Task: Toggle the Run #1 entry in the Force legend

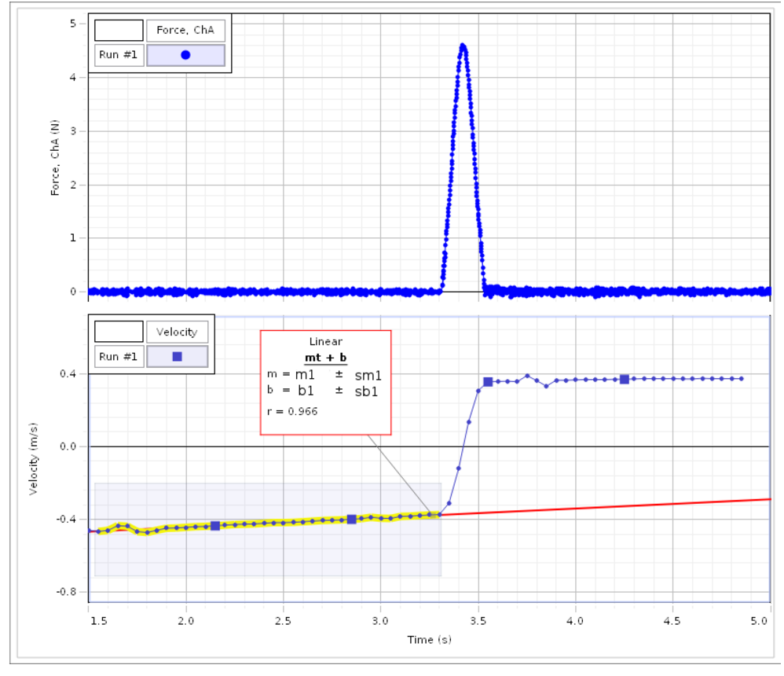Action: pyautogui.click(x=118, y=54)
